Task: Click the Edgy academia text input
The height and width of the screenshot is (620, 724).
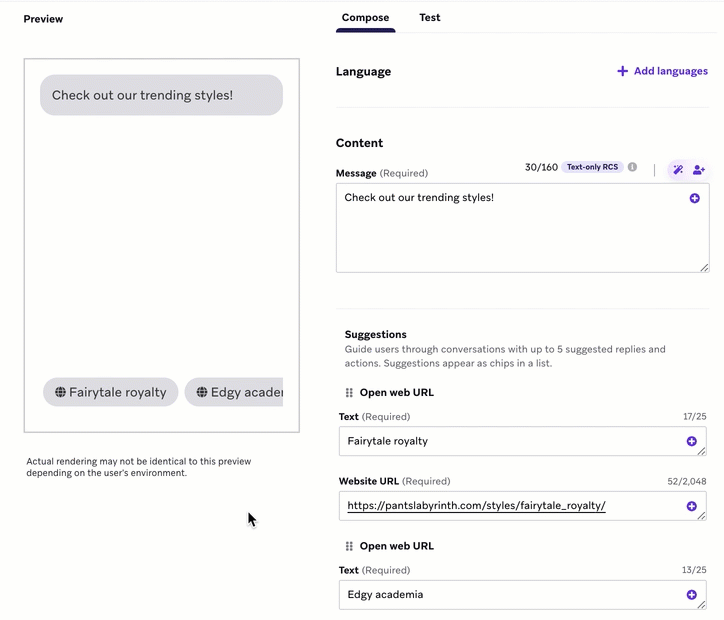Action: [510, 595]
